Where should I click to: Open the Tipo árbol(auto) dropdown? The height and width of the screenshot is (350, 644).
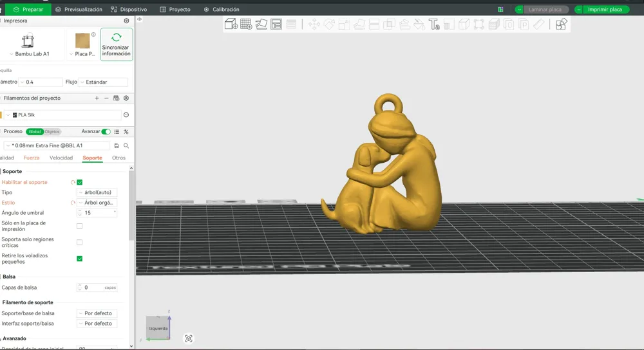[97, 192]
